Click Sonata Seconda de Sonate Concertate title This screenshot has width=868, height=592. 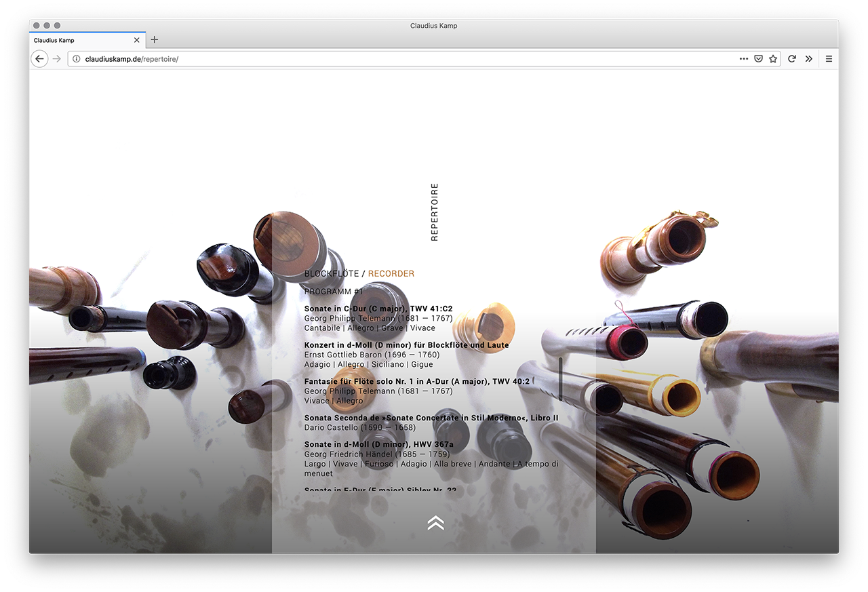(x=431, y=418)
